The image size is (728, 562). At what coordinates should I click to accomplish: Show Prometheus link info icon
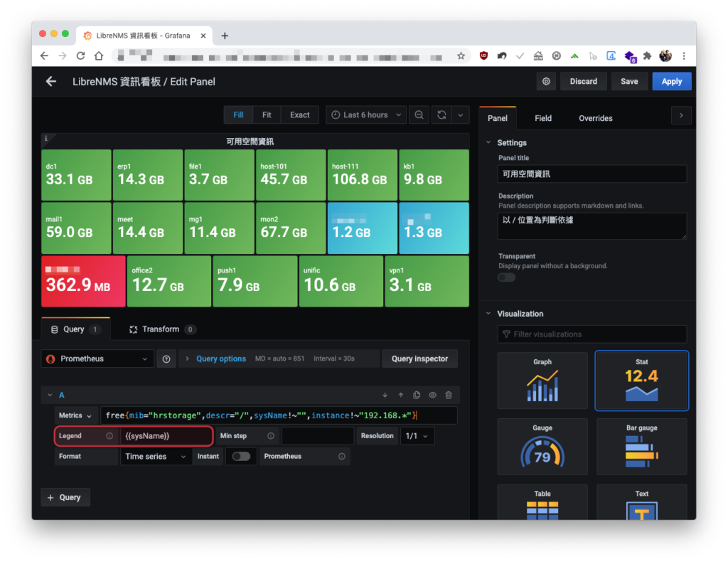click(x=342, y=456)
